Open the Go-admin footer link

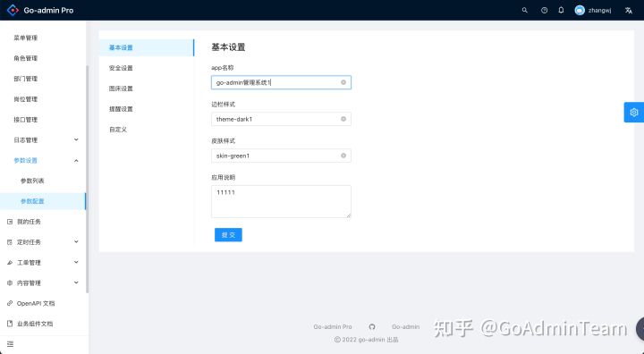406,327
